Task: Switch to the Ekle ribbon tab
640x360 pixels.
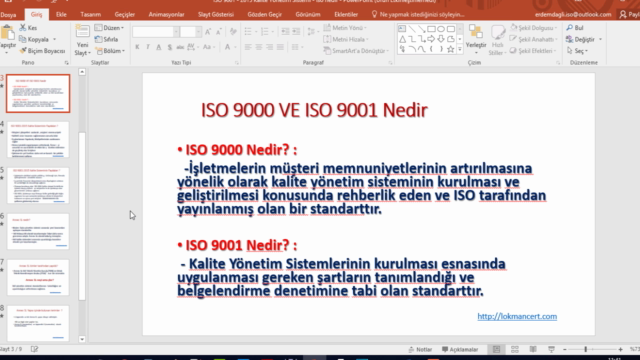Action: point(61,14)
